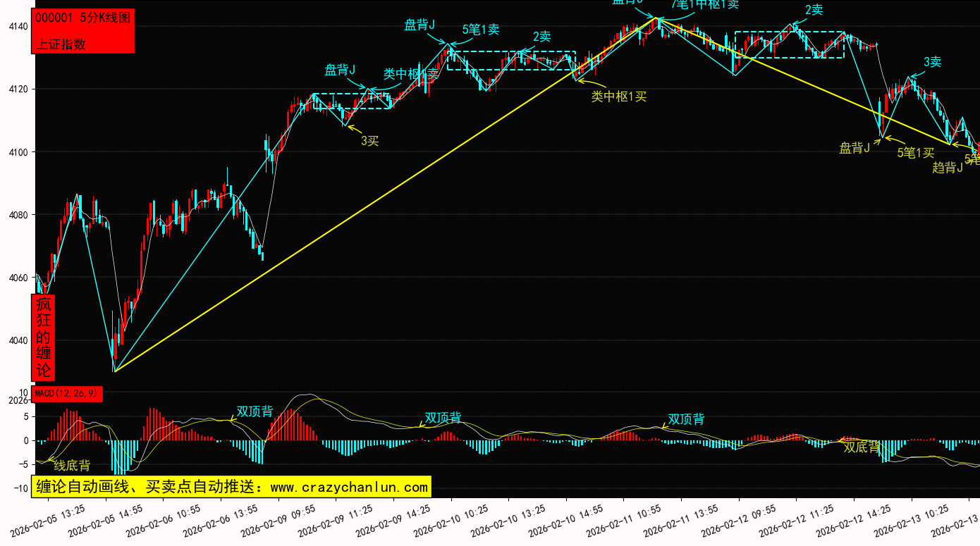Click the vertical 疯狂的缠论 watermark
The height and width of the screenshot is (546, 980).
click(x=44, y=337)
